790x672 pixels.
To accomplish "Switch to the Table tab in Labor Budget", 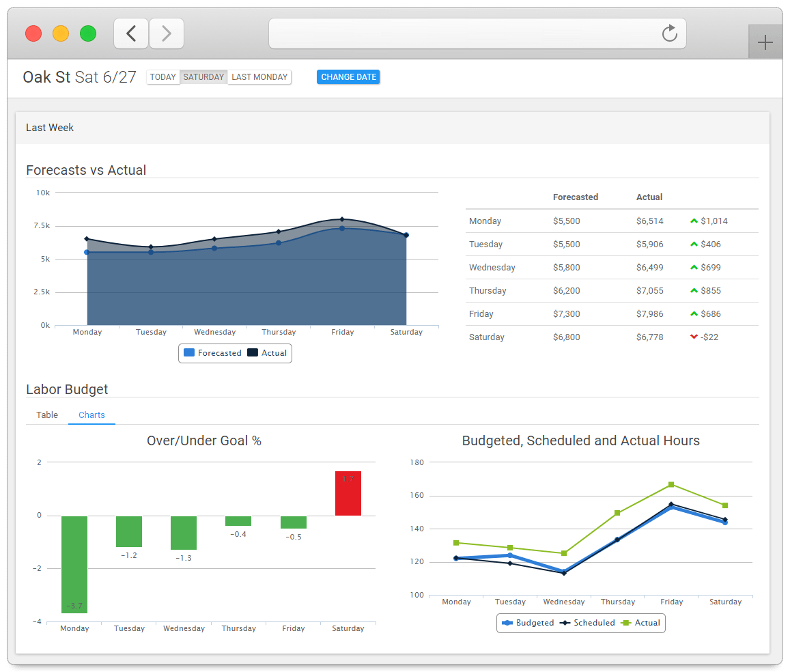I will 46,415.
